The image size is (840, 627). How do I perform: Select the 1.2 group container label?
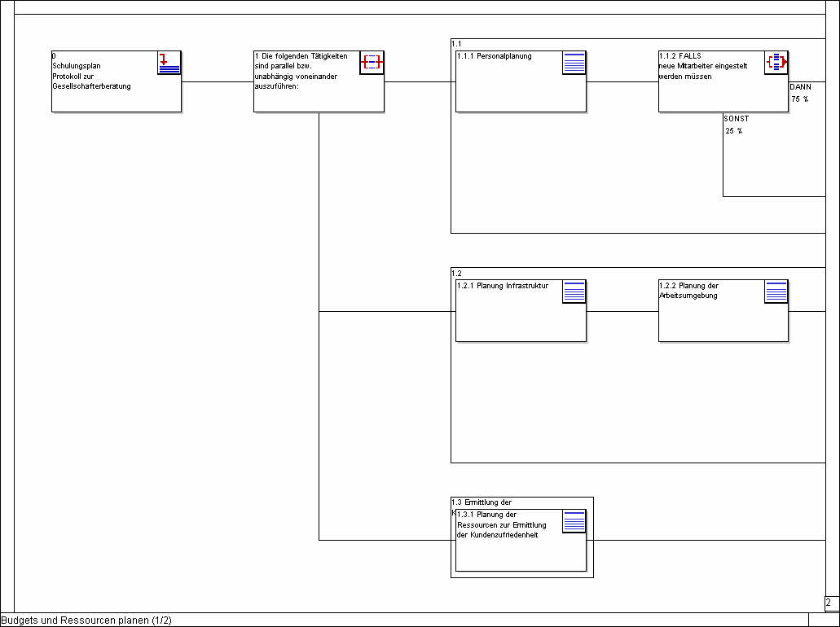click(456, 273)
